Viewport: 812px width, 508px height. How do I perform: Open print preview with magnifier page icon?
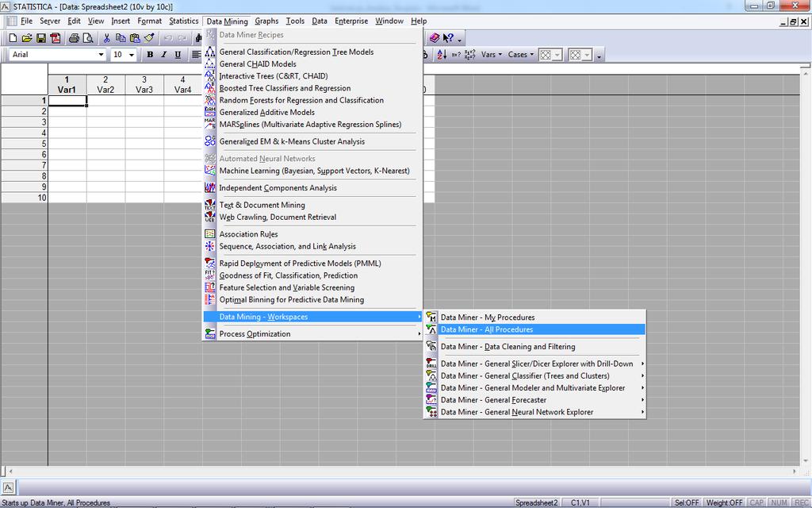(x=88, y=38)
